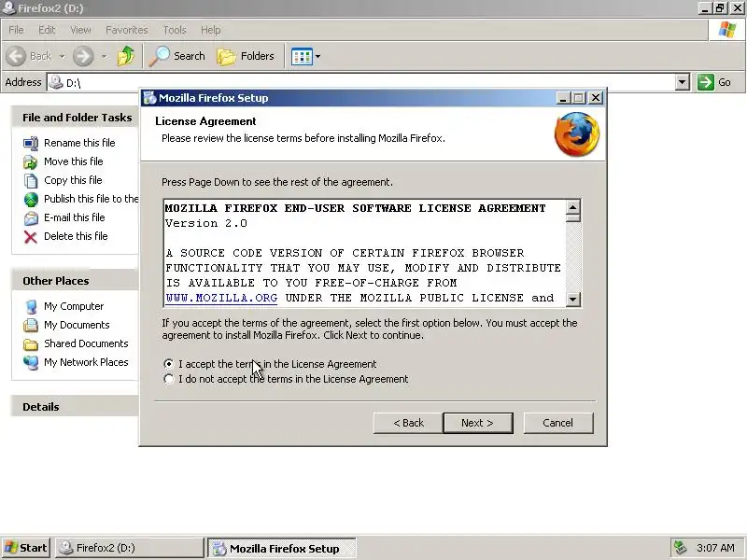This screenshot has width=747, height=560.
Task: Minimize the Mozilla Firefox Setup dialog
Action: tap(563, 98)
